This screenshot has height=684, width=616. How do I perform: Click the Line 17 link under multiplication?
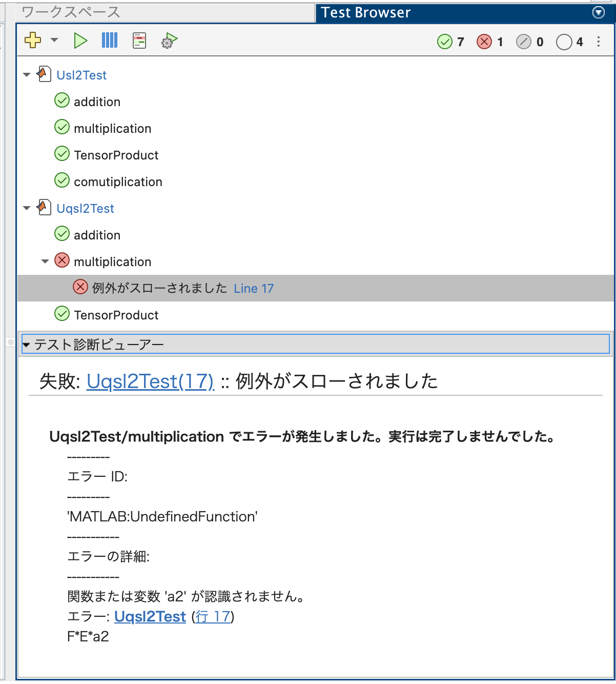(254, 288)
